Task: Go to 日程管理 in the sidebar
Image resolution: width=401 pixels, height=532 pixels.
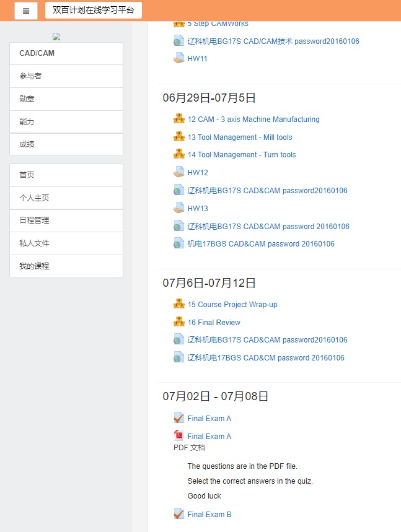Action: point(66,220)
